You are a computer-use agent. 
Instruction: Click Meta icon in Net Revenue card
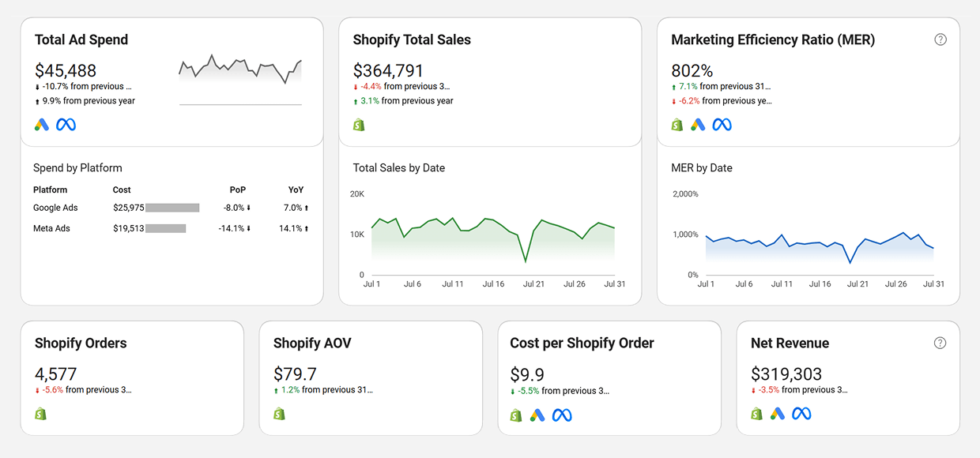(x=801, y=414)
